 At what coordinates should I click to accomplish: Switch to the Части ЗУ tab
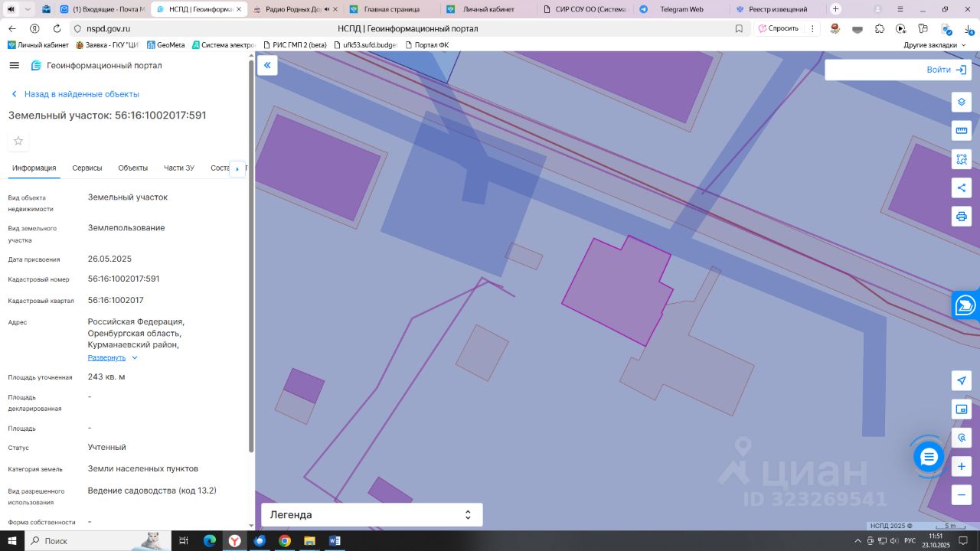click(x=179, y=168)
